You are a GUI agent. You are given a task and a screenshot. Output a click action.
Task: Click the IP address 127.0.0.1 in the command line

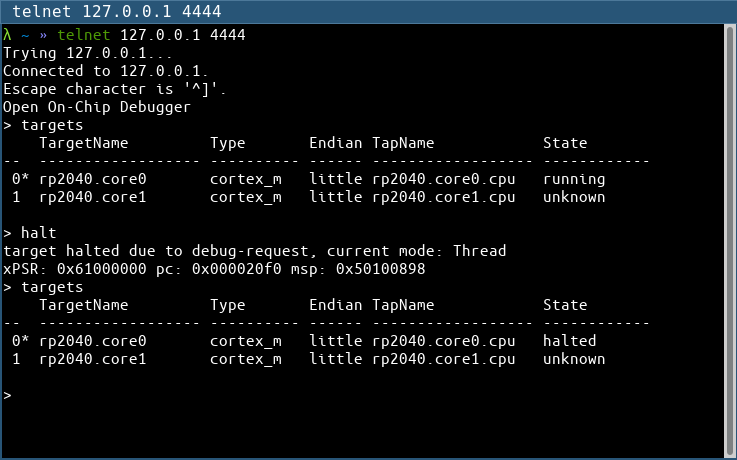click(x=161, y=35)
